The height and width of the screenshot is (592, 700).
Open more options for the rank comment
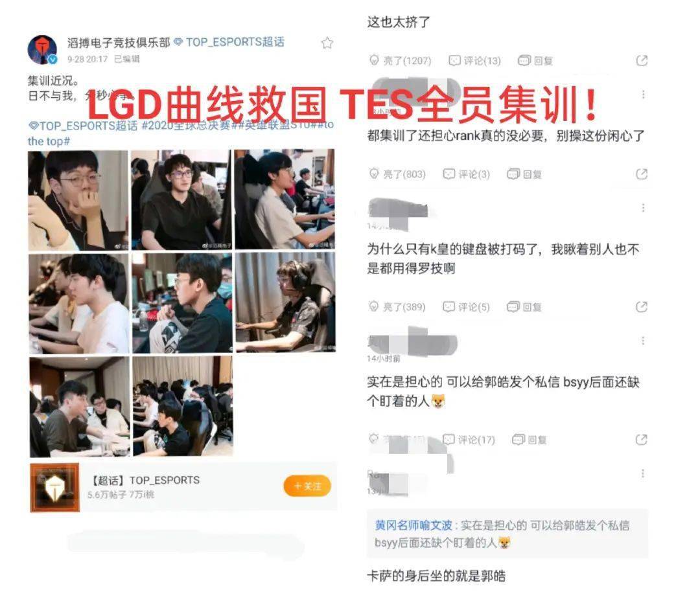pos(643,95)
